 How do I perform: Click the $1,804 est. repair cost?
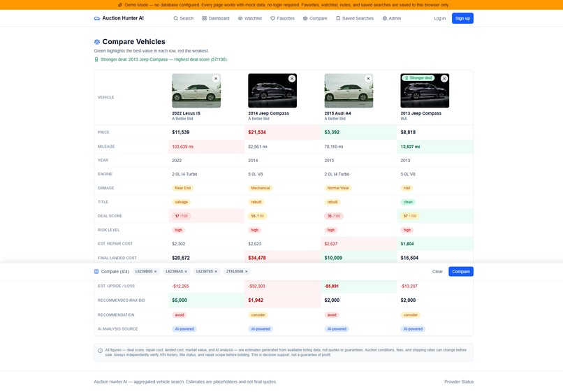point(407,244)
